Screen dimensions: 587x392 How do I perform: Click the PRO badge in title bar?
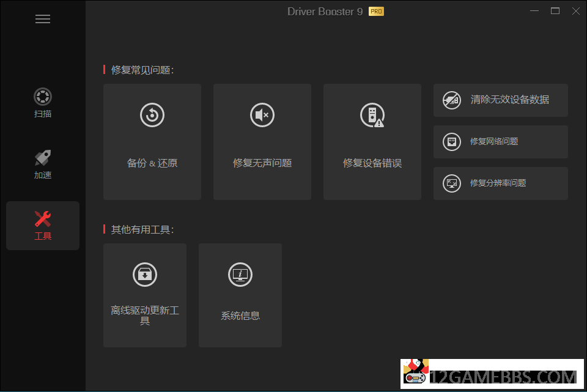[376, 12]
